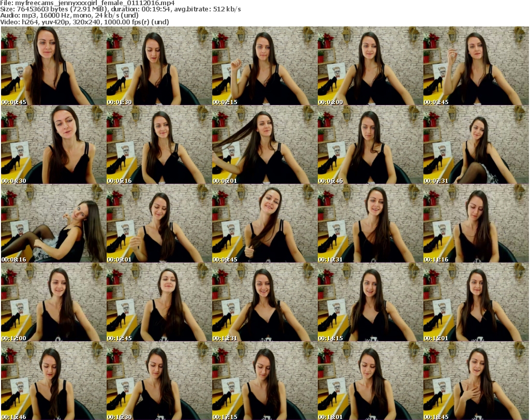Select the thumbnail stamped 00:09:45
This screenshot has width=530, height=420.
click(x=264, y=224)
